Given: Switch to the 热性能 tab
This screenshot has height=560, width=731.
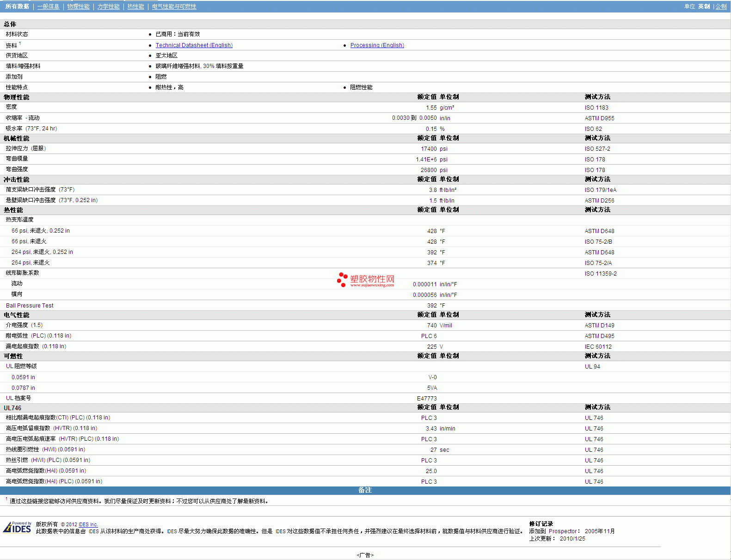Looking at the screenshot, I should coord(136,6).
